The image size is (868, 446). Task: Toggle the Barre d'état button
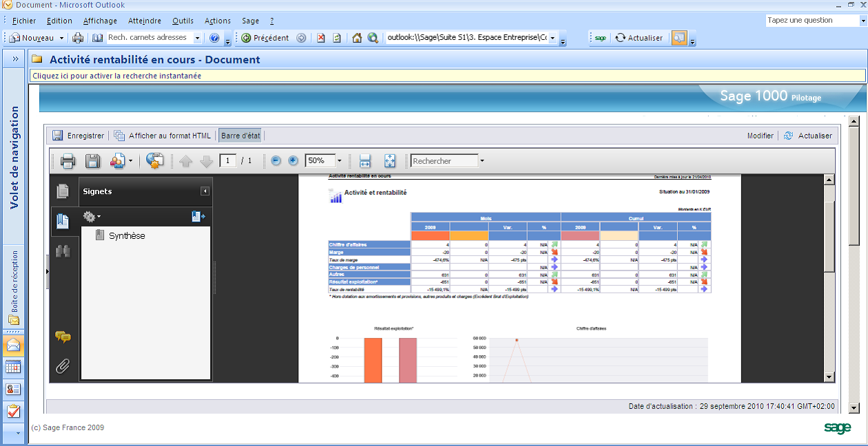240,136
